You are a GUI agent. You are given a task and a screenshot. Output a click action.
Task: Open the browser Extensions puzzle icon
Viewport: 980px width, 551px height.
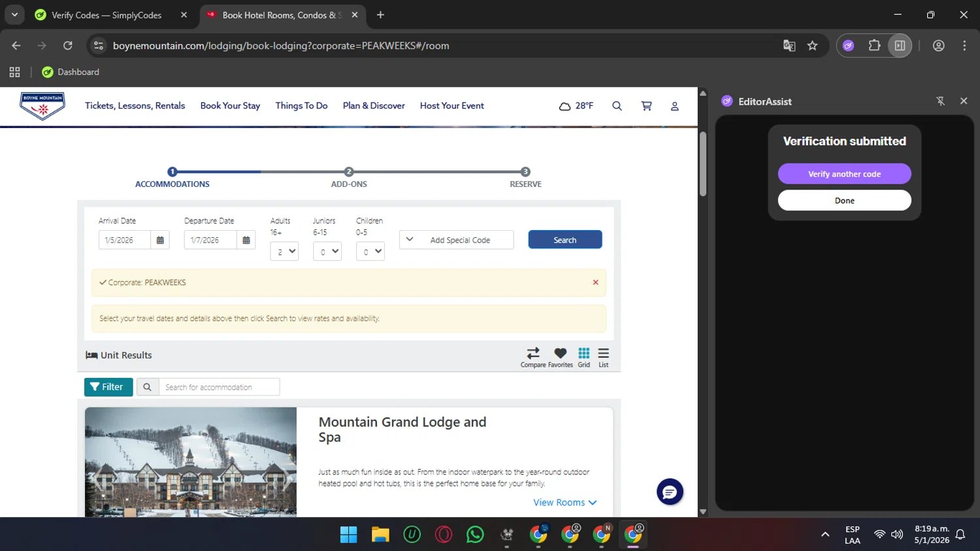click(x=874, y=46)
